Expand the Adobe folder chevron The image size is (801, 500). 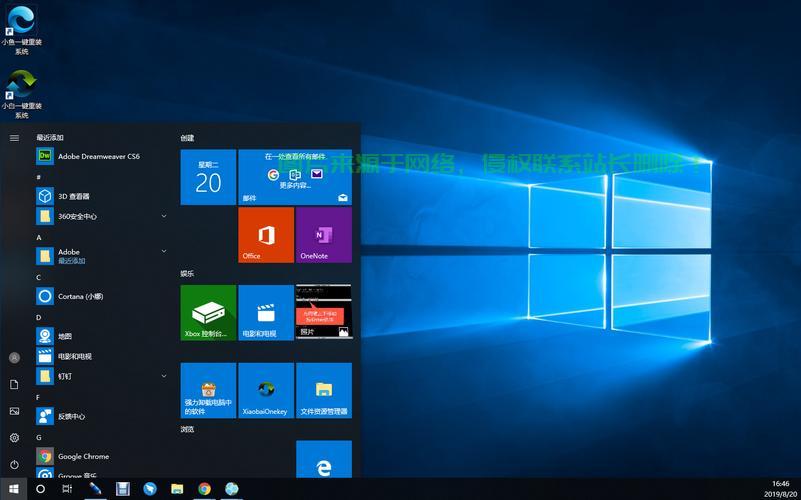[x=164, y=251]
